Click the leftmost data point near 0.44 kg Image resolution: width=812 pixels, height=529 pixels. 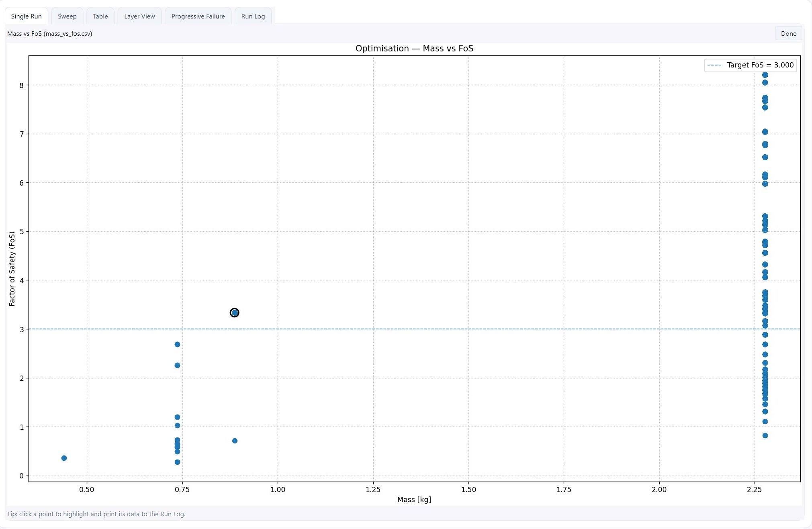(64, 458)
